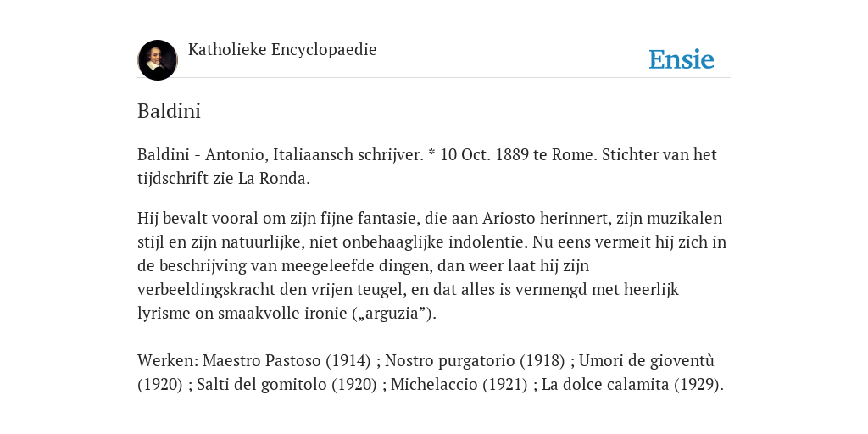The height and width of the screenshot is (434, 868).
Task: Click La dolce calamita (1929) text
Action: pyautogui.click(x=632, y=385)
